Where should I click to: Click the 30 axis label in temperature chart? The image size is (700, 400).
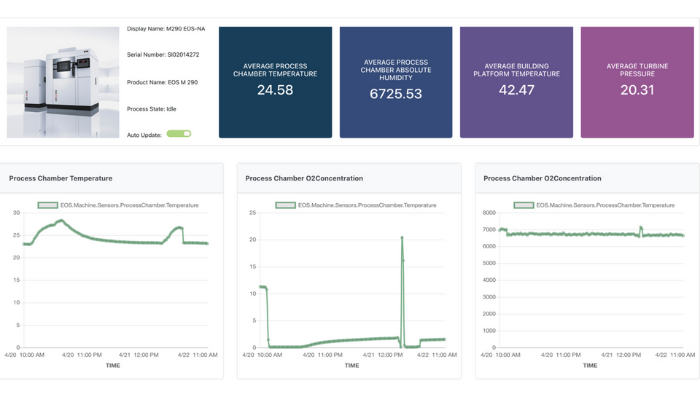[17, 212]
